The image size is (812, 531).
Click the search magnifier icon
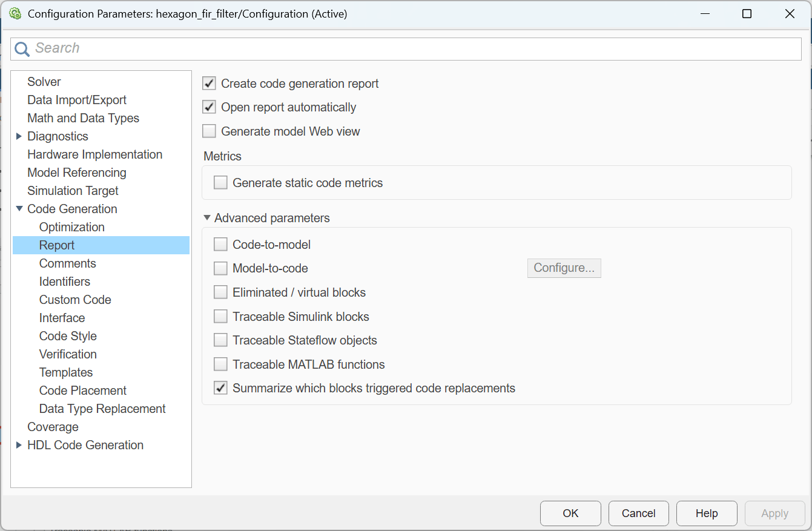pyautogui.click(x=22, y=49)
